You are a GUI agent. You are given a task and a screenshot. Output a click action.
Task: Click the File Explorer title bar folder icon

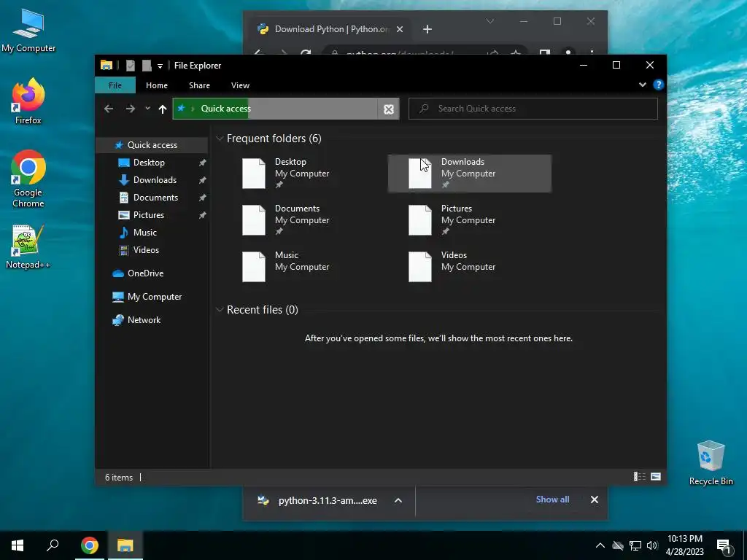coord(107,65)
